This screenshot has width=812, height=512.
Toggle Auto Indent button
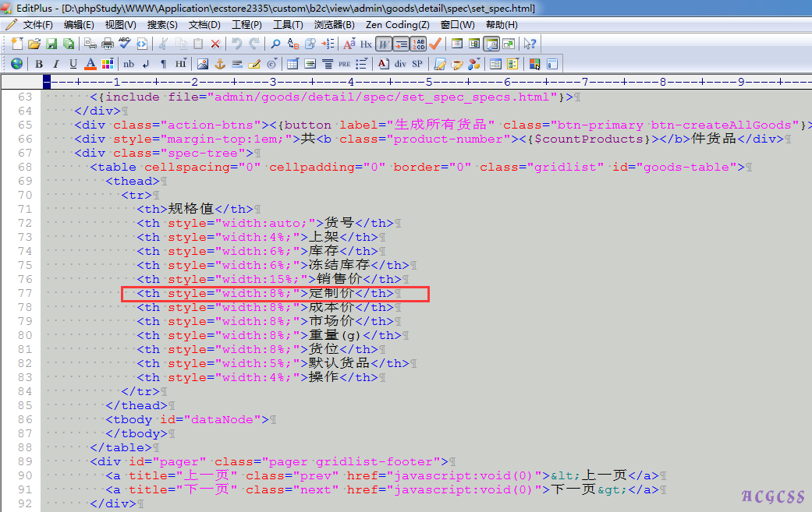[x=402, y=44]
